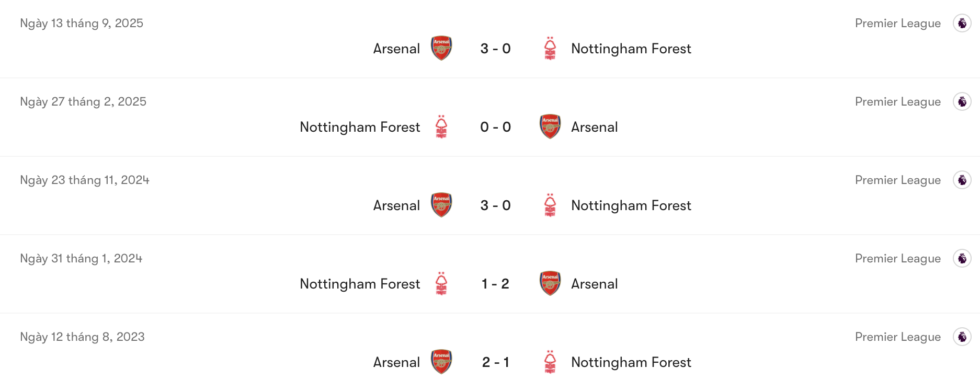Select the Premier League logo beside the first match

[962, 23]
